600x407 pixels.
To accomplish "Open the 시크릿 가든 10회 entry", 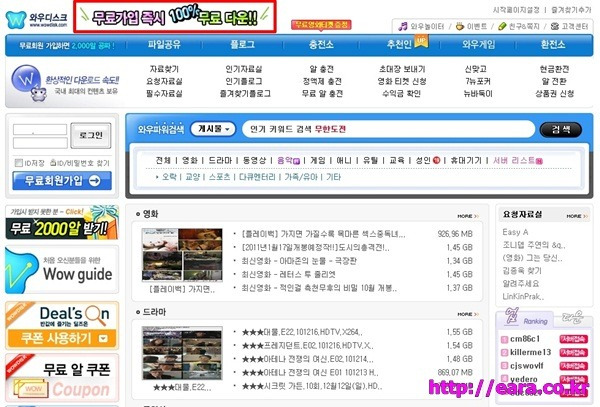I will (312, 386).
